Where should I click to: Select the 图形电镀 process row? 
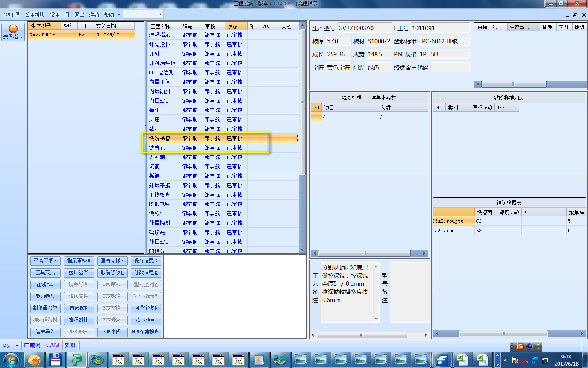[223, 204]
